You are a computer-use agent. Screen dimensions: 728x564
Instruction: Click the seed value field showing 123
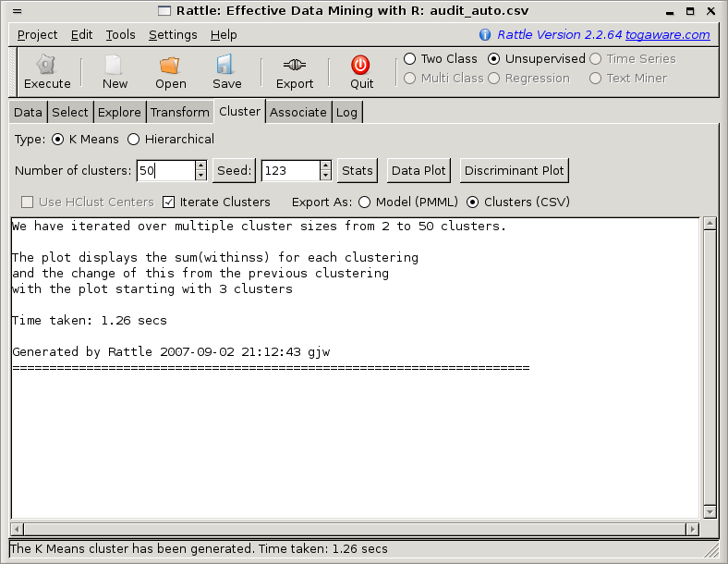tap(291, 170)
